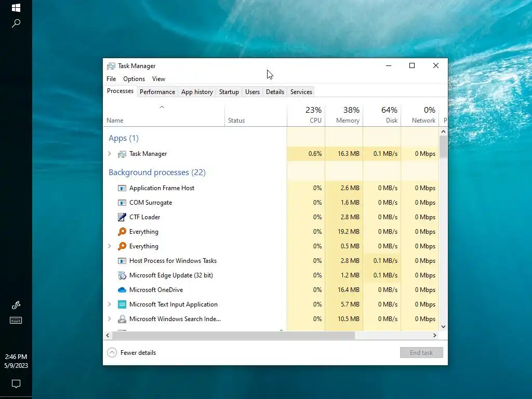Viewport: 532px width, 399px height.
Task: Click the Microsoft OneDrive cloud icon
Action: 122,290
